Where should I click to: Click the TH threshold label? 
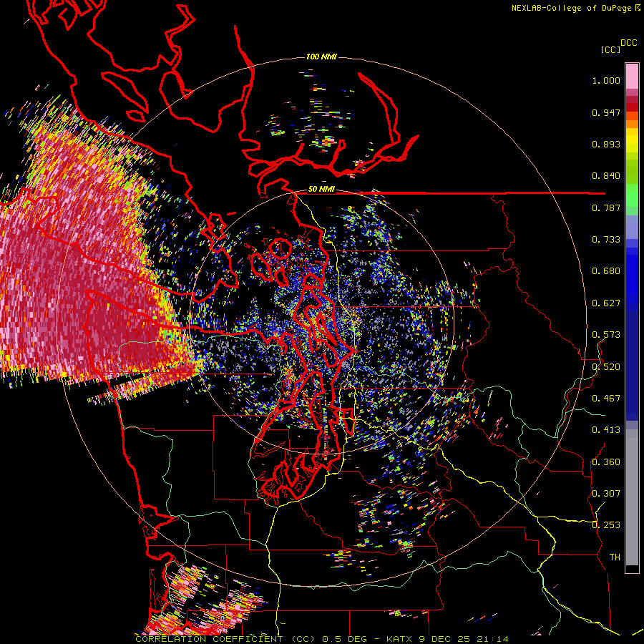point(615,557)
